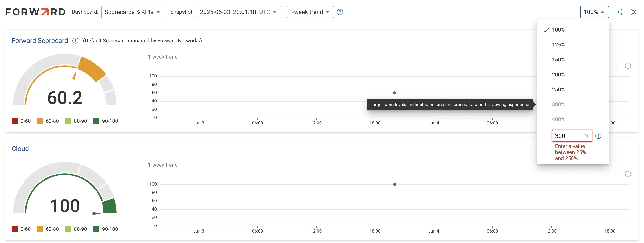This screenshot has height=243, width=644.
Task: Focus the custom zoom percentage input field
Action: click(x=572, y=136)
